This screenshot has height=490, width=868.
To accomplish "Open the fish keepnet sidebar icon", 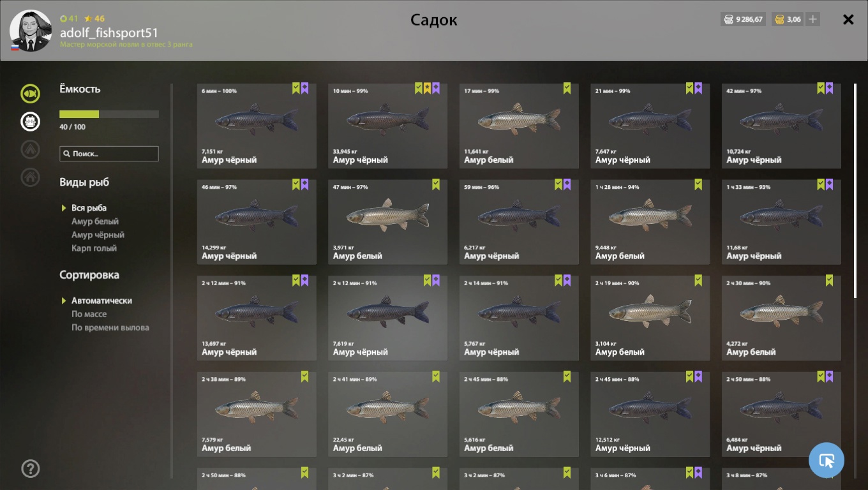I will click(30, 94).
